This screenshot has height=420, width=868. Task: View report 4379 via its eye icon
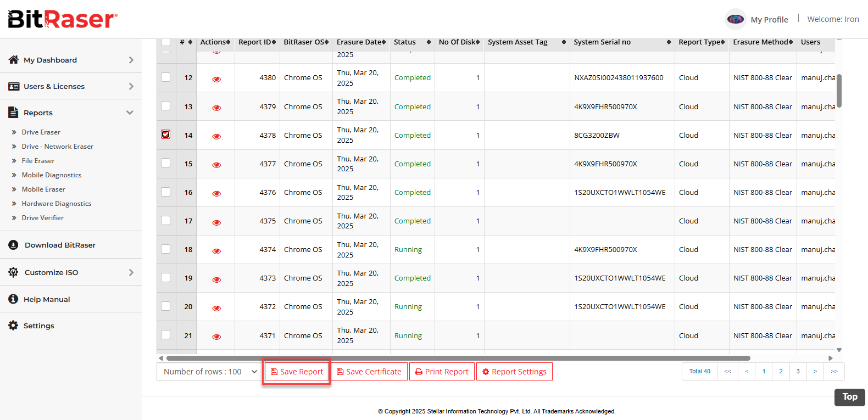[216, 108]
